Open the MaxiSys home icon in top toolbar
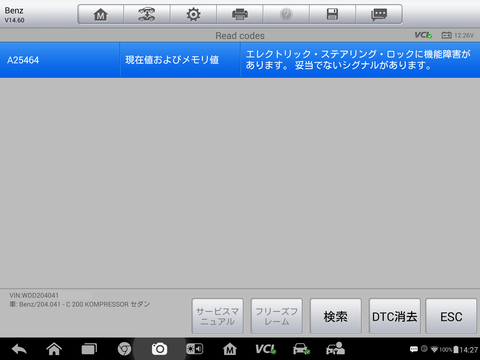This screenshot has width=480, height=360. tap(100, 14)
